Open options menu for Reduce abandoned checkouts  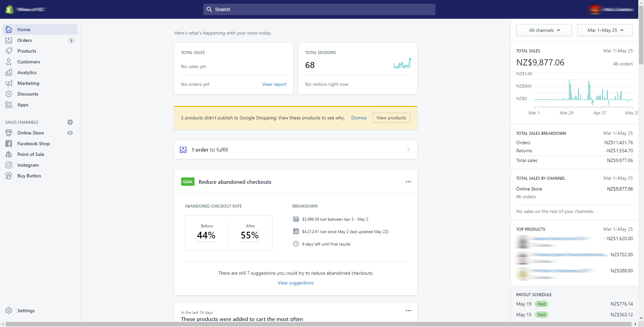click(409, 182)
